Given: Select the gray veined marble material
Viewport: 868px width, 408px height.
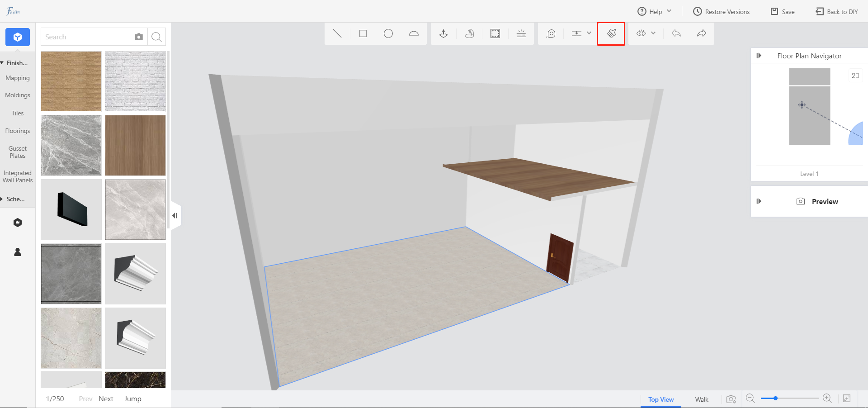Looking at the screenshot, I should (x=71, y=145).
